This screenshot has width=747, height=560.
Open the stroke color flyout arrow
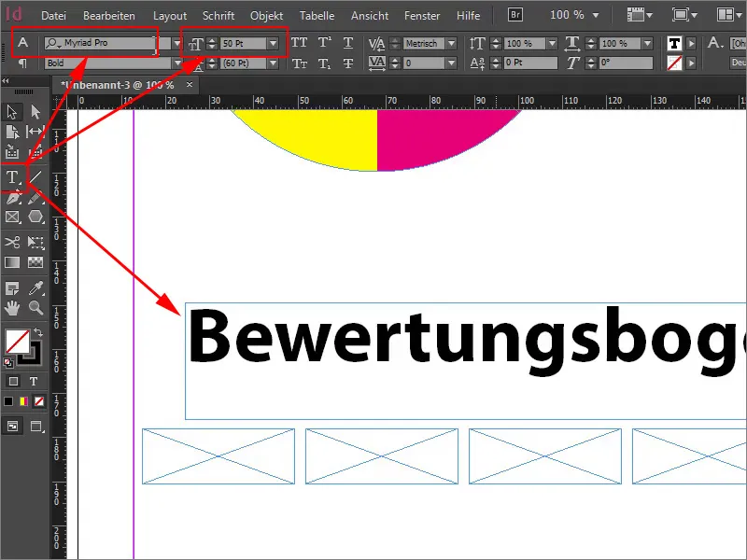point(691,63)
